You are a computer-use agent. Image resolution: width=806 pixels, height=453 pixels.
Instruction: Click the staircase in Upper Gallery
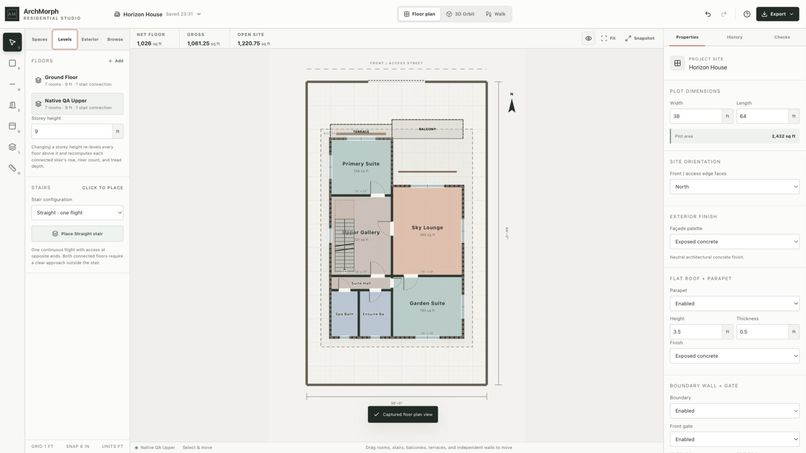pos(344,245)
